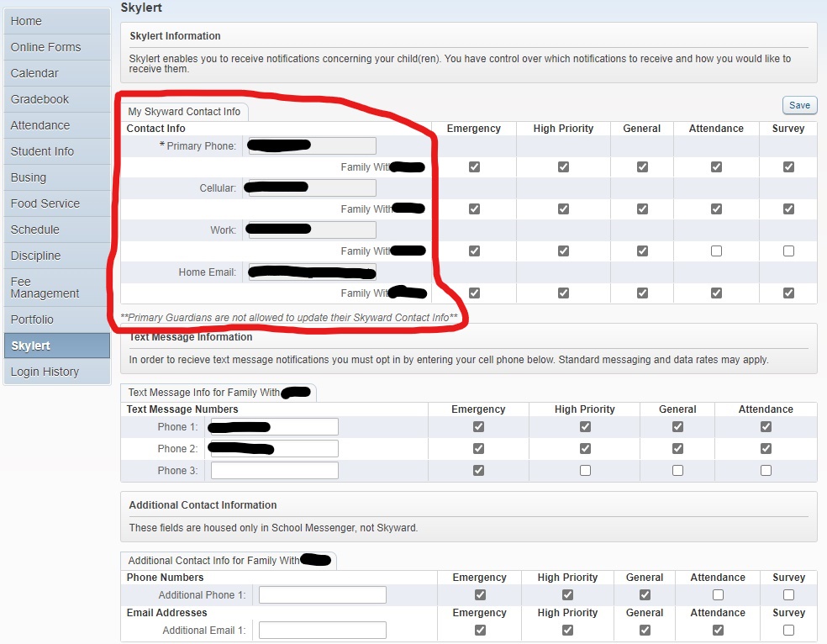Uncheck General for the Home Email contact
The image size is (827, 644).
coord(642,293)
